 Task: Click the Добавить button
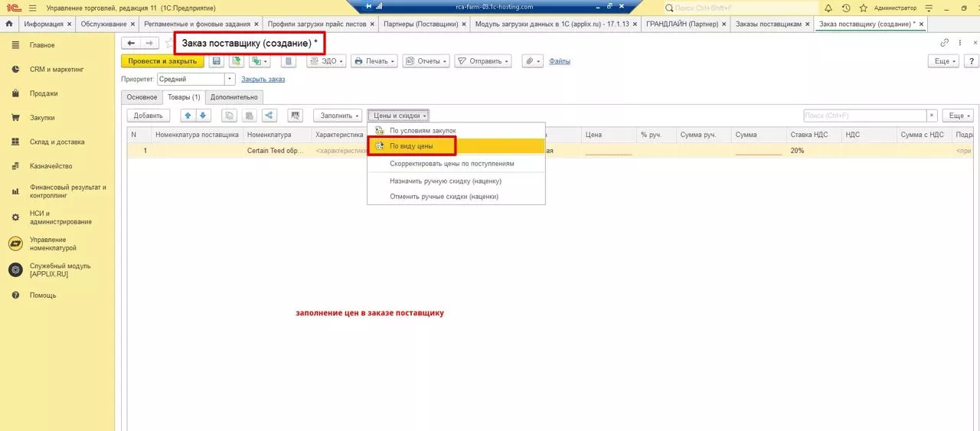(x=149, y=116)
